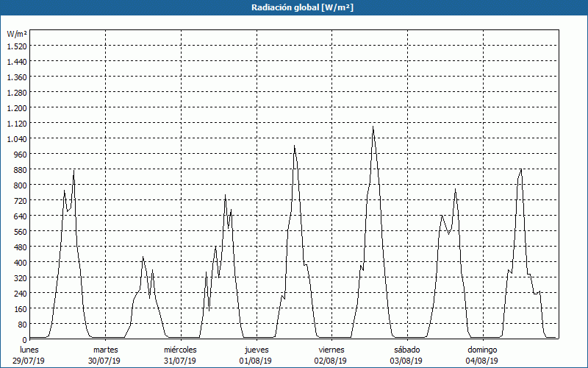Select the 400 y-axis value
This screenshot has width=588, height=368.
21,262
